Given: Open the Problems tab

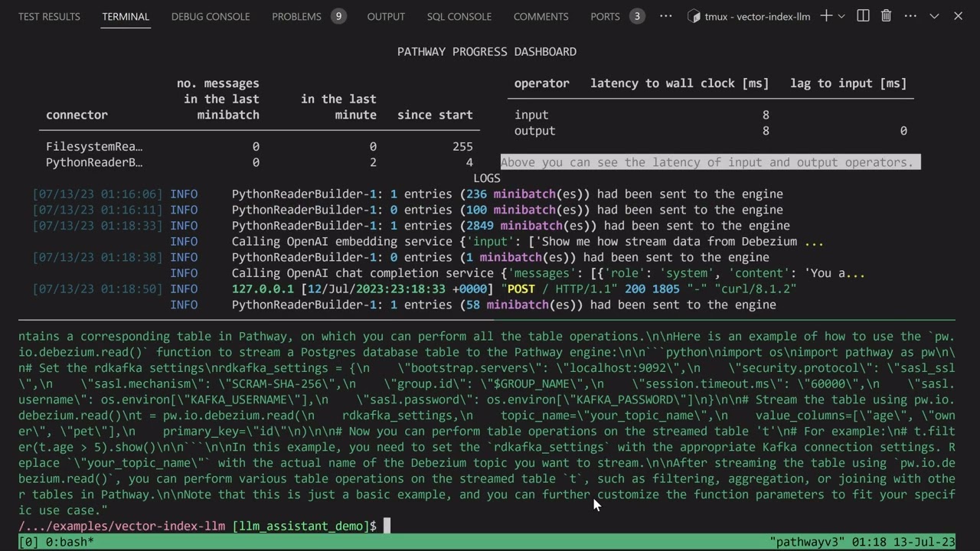Looking at the screenshot, I should click(296, 16).
